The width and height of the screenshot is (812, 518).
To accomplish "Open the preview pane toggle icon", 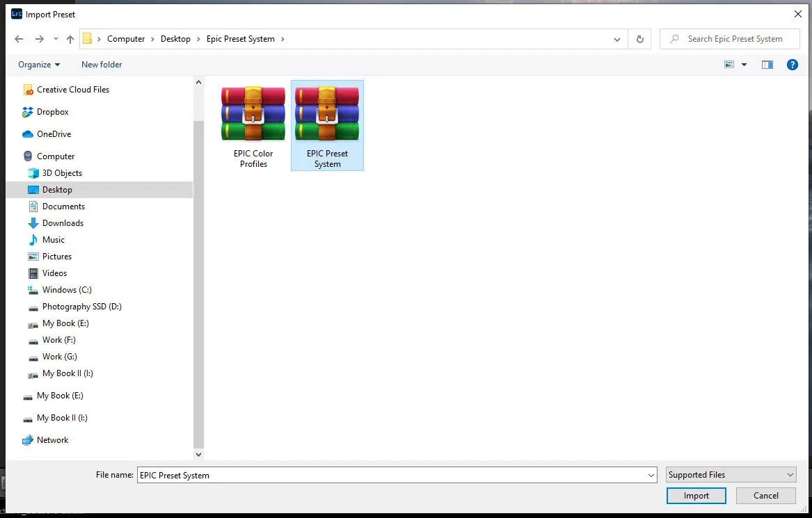I will [x=767, y=64].
